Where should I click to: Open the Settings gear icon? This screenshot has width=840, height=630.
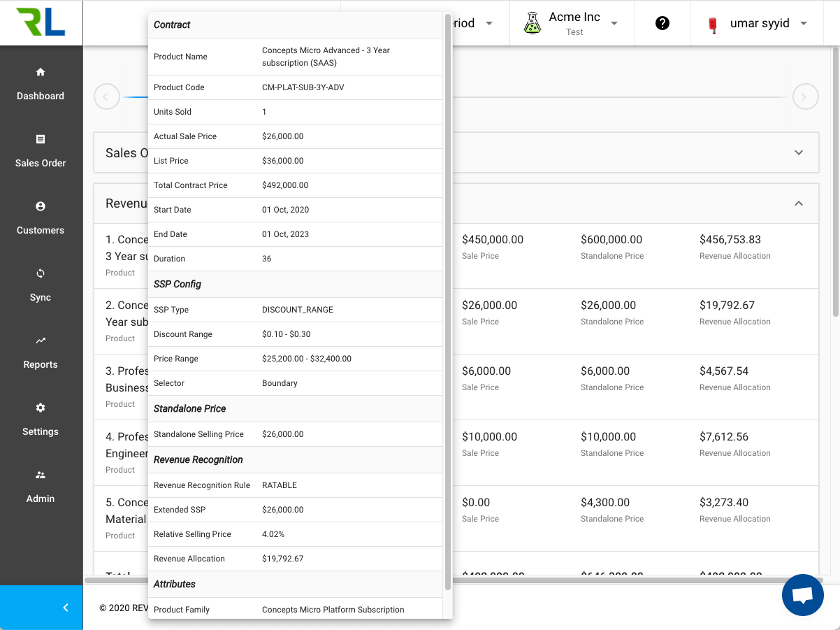pyautogui.click(x=41, y=408)
